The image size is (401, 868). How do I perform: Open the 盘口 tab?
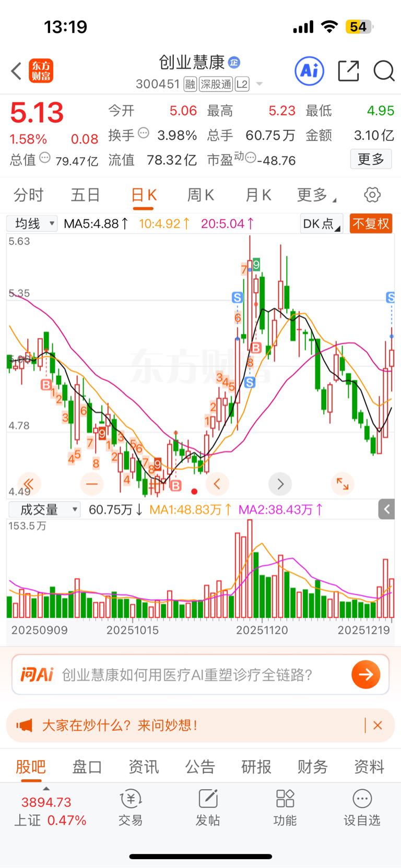87,766
